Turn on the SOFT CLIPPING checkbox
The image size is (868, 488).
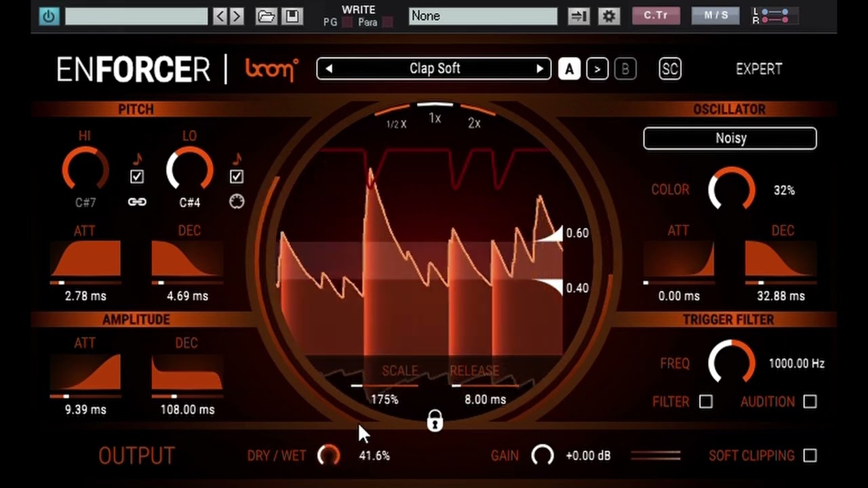tap(810, 456)
